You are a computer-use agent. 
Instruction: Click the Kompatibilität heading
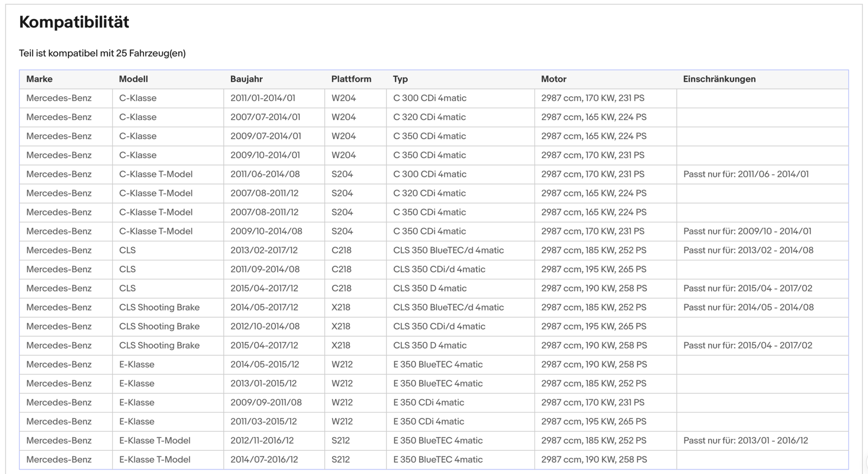(x=74, y=22)
